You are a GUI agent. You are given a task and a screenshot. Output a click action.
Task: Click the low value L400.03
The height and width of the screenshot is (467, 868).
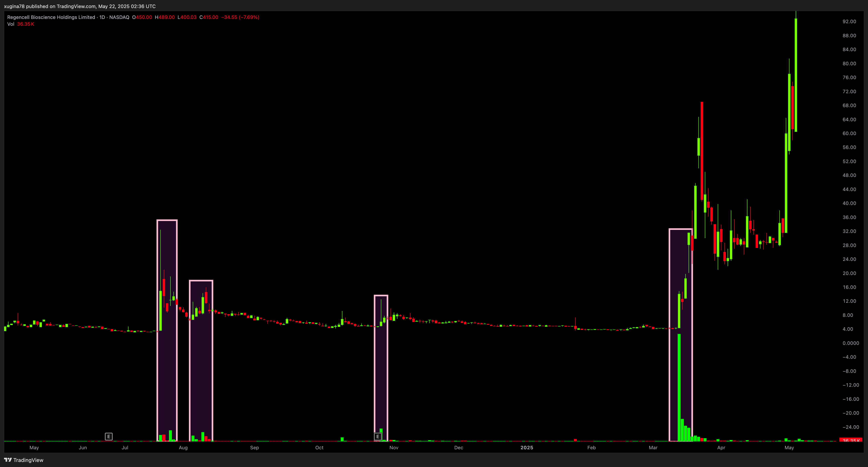[187, 17]
